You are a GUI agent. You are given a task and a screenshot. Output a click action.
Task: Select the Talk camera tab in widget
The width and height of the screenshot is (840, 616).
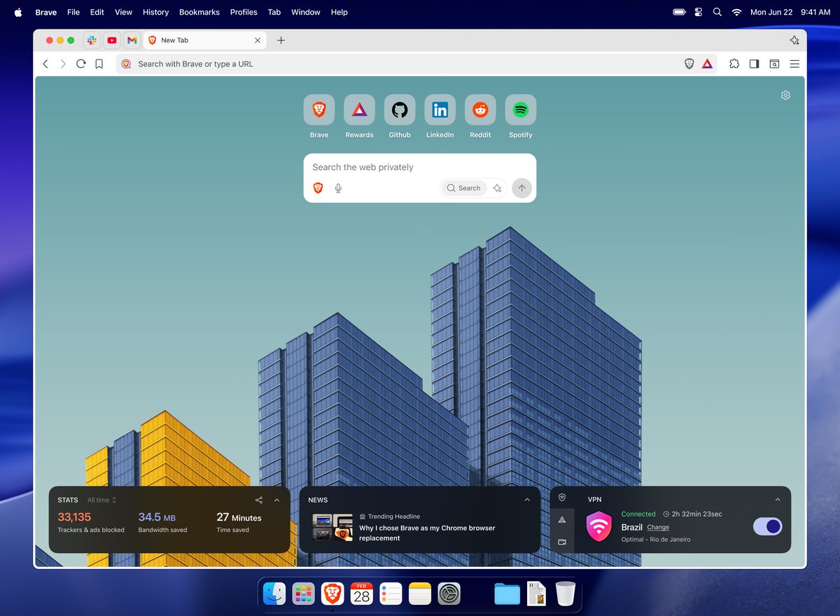[x=562, y=542]
